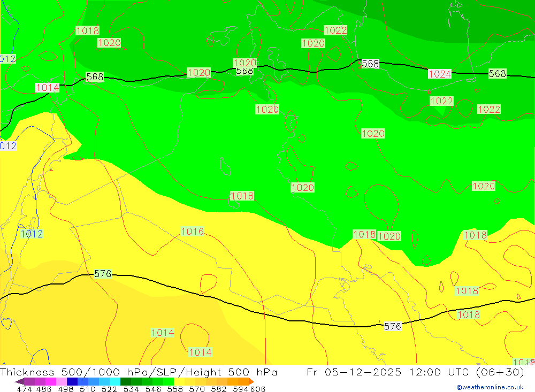This screenshot has width=535, height=392.
Task: Click the '(06+30)' forecast offset text
Action: 500,372
